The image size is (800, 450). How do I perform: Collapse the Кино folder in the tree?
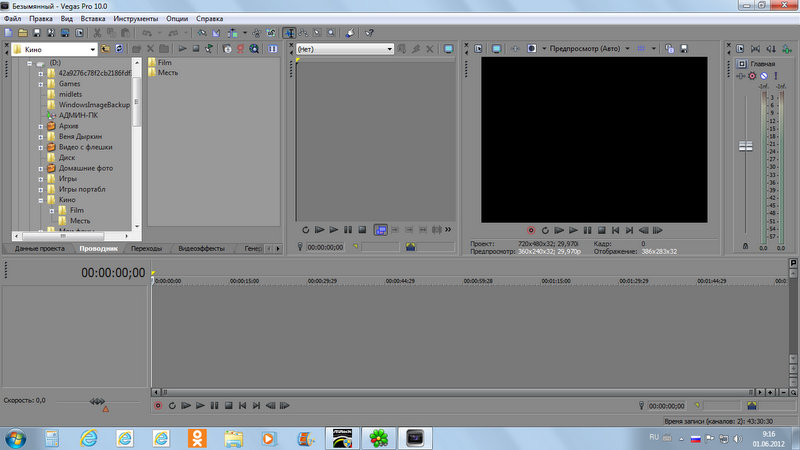click(41, 200)
